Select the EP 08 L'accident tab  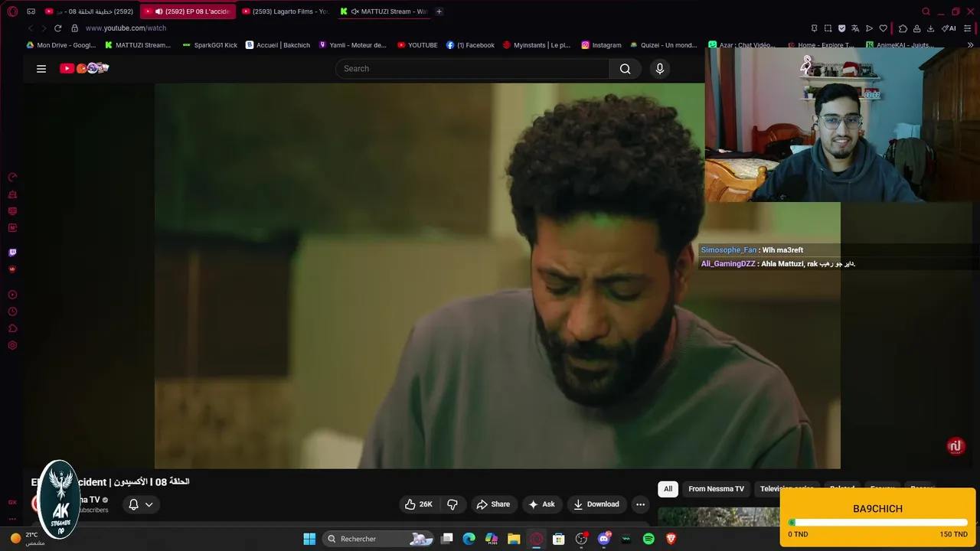188,11
